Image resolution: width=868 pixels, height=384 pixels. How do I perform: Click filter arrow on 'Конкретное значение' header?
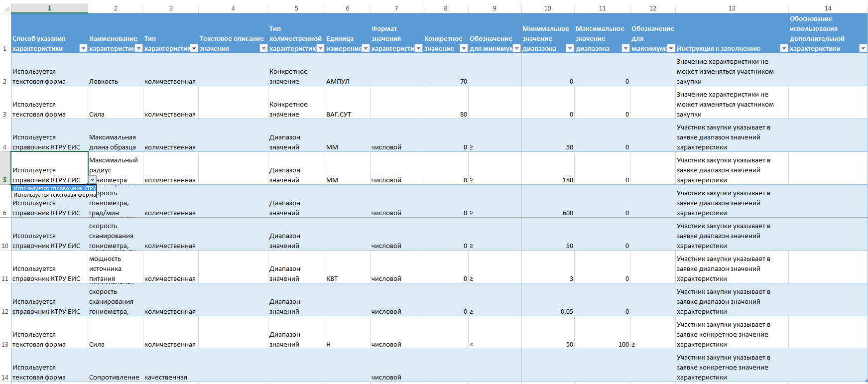point(464,48)
